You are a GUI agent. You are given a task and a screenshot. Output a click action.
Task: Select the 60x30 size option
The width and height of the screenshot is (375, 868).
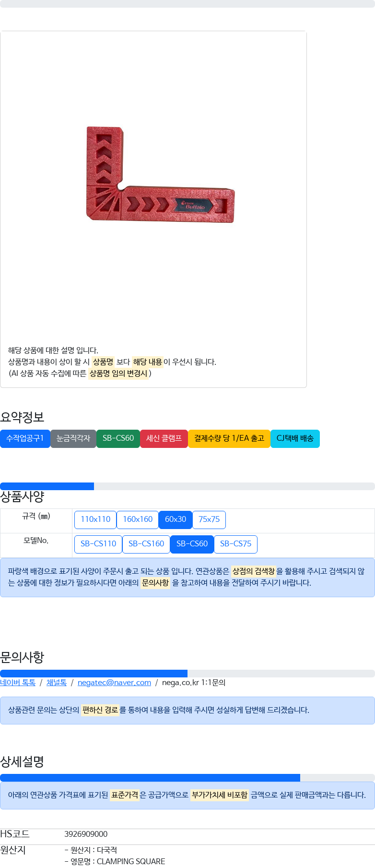(176, 519)
